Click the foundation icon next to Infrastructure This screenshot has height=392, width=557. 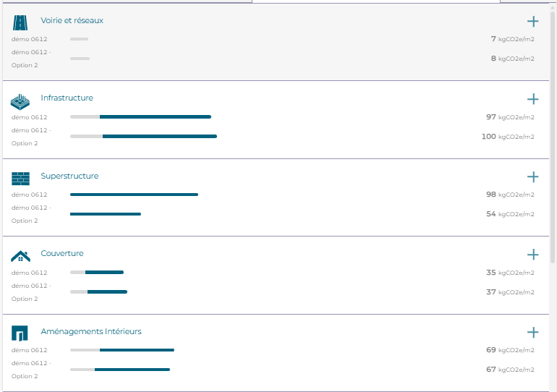(x=20, y=102)
